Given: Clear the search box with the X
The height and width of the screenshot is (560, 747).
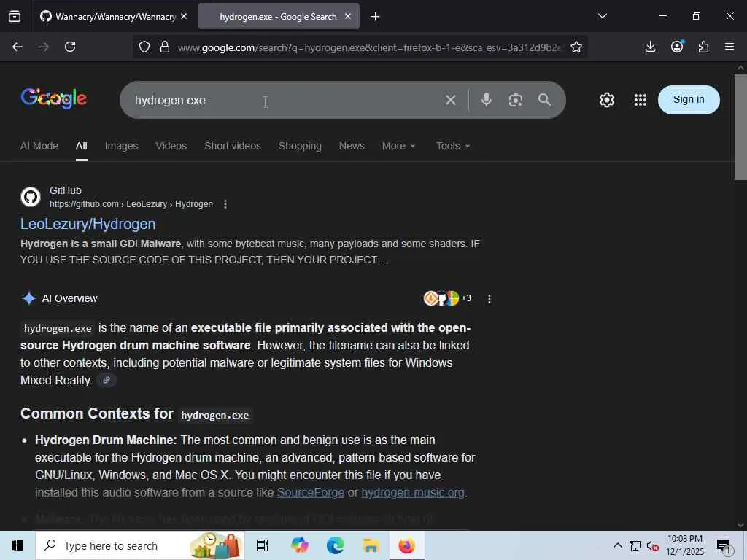Looking at the screenshot, I should pos(451,100).
